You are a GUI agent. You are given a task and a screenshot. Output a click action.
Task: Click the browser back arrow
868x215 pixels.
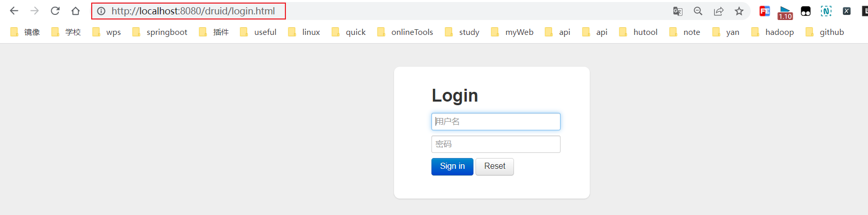pyautogui.click(x=14, y=11)
